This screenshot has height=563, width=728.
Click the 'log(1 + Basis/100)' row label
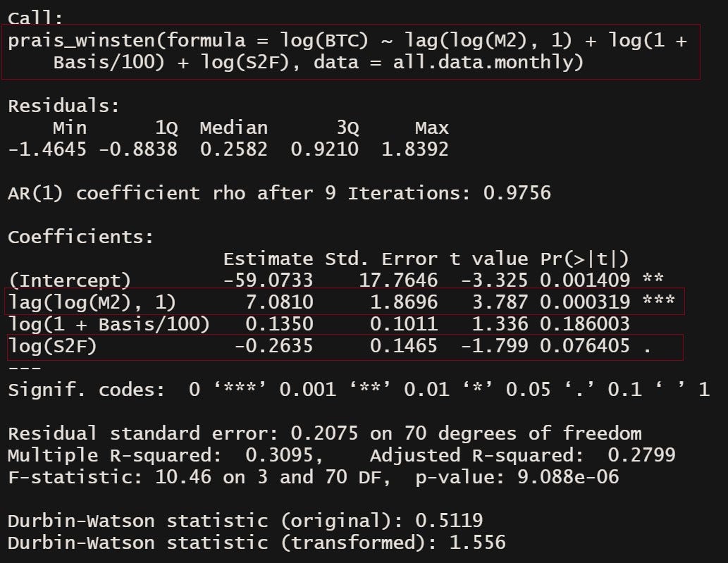(109, 324)
